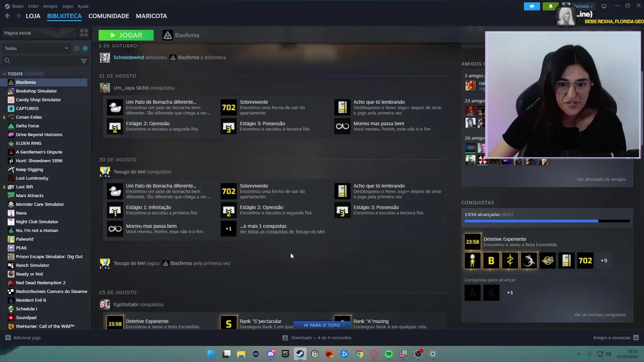644x362 pixels.
Task: Click the Blasfemia header game icon
Action: tap(168, 35)
